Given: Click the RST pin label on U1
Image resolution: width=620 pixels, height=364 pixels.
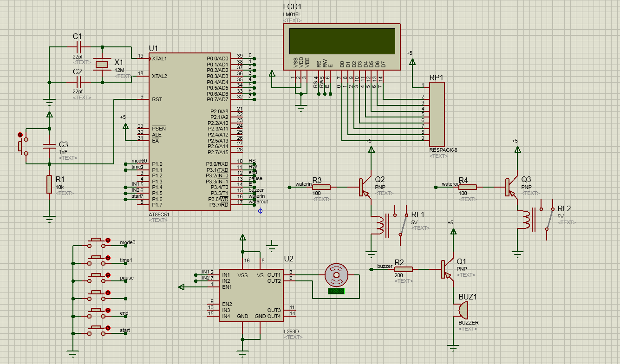Looking at the screenshot, I should coord(157,99).
